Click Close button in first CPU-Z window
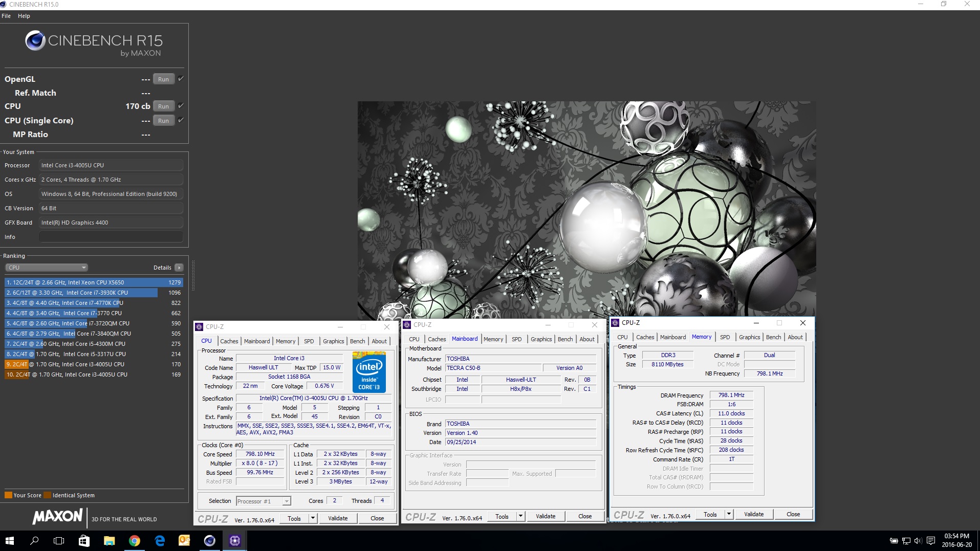Screen dimensions: 980x551 point(377,518)
